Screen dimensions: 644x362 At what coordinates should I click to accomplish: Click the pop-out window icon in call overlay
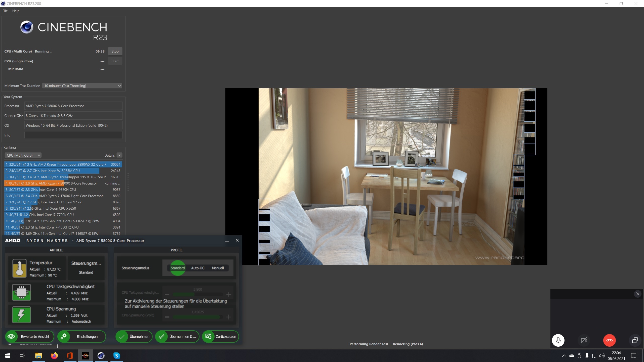click(635, 340)
